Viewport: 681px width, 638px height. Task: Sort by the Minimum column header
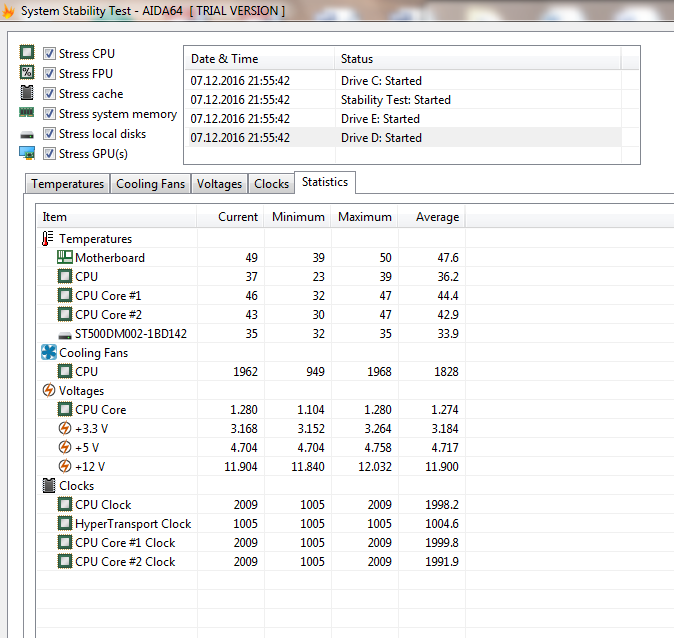pos(298,217)
